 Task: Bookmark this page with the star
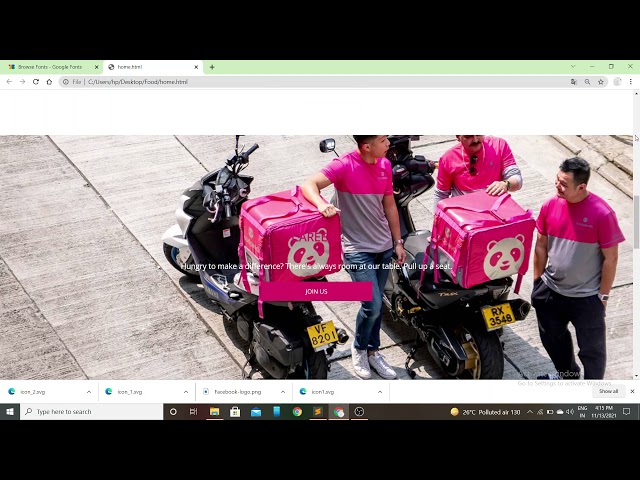[601, 82]
